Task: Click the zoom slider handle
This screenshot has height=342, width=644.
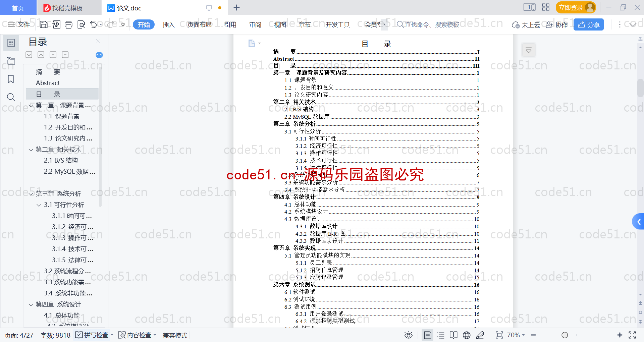Action: [x=565, y=335]
